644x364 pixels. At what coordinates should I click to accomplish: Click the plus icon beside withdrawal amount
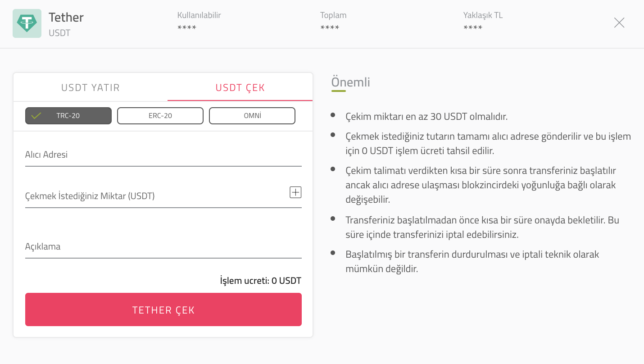click(x=295, y=192)
